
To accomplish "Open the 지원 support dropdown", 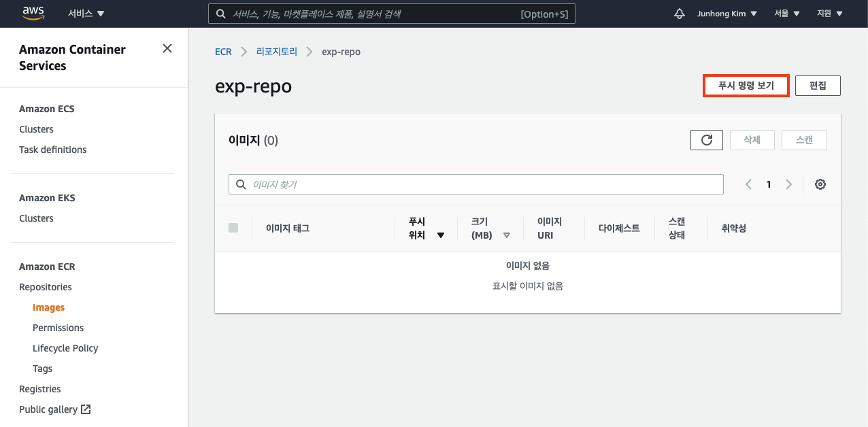I will (x=830, y=14).
